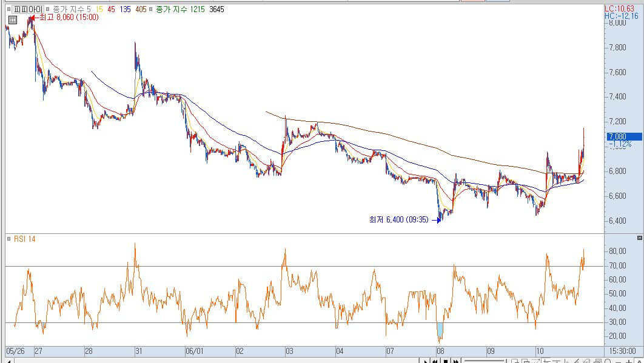644x363 pixels.
Task: Click the 50,00 RSI axis label
Action: click(x=618, y=293)
